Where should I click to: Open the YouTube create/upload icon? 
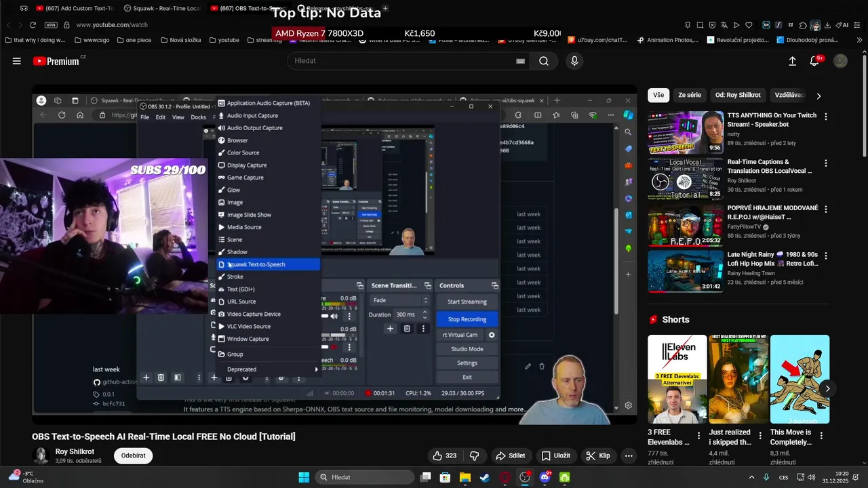tap(792, 61)
